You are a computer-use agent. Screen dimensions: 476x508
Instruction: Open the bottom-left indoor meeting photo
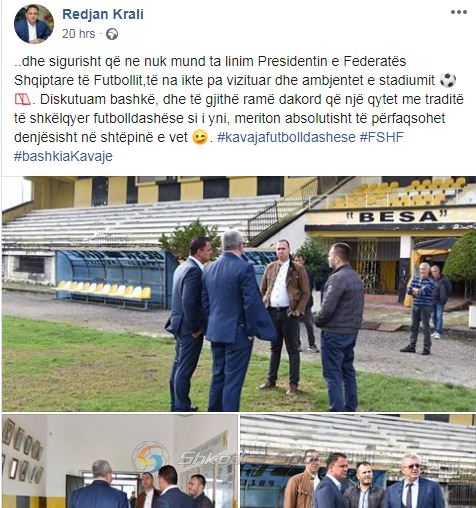(x=120, y=461)
